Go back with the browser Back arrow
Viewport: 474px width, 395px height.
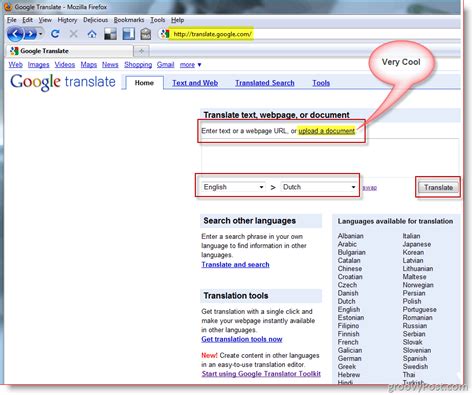point(15,34)
